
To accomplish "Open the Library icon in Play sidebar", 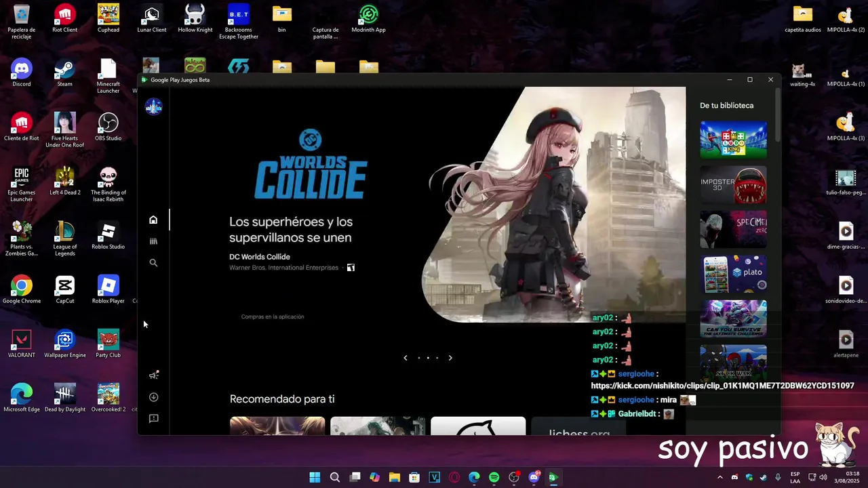I will pos(153,241).
